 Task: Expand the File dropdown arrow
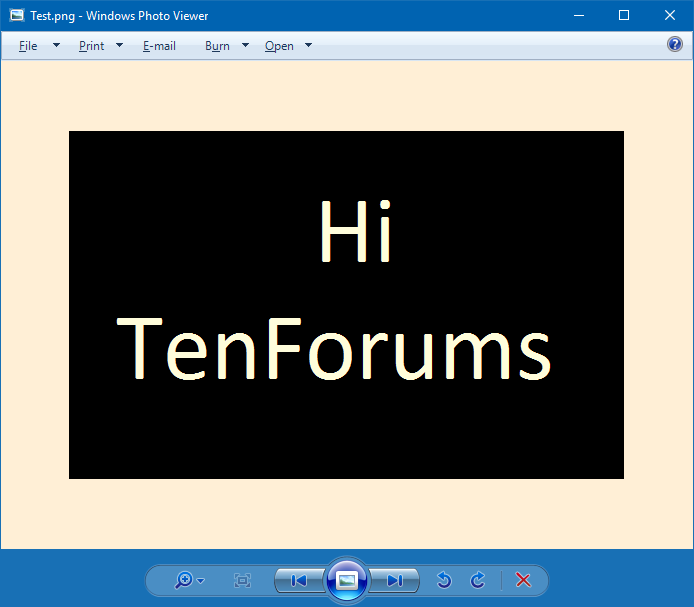click(56, 45)
